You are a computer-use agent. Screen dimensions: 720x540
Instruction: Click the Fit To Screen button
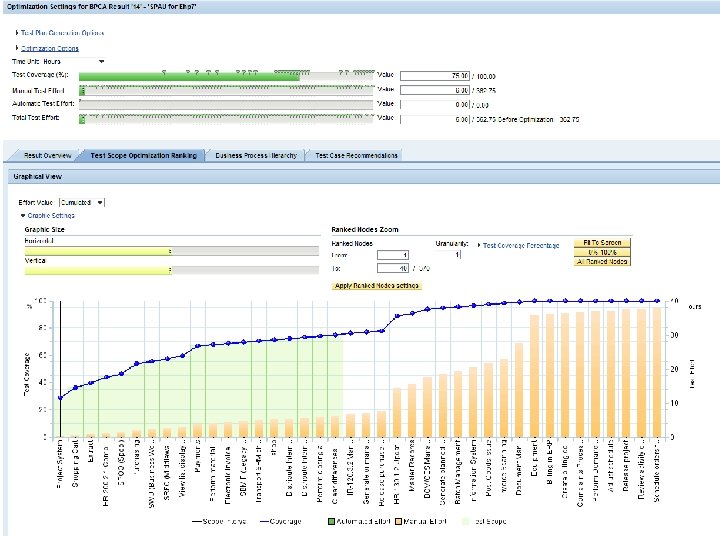point(602,242)
